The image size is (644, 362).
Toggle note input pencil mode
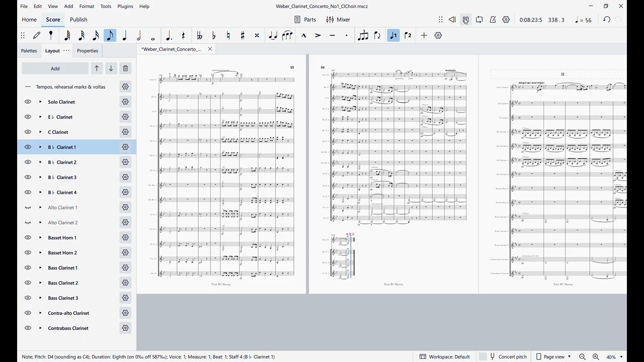37,35
